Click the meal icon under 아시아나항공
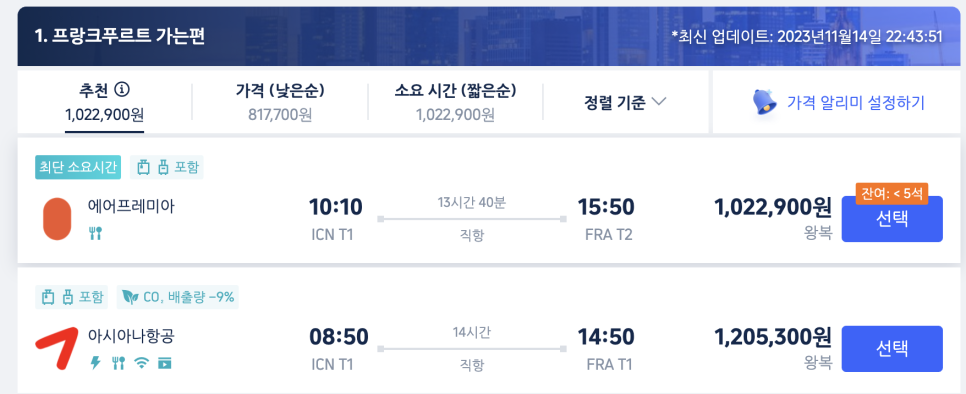Image resolution: width=966 pixels, height=394 pixels. [x=118, y=363]
